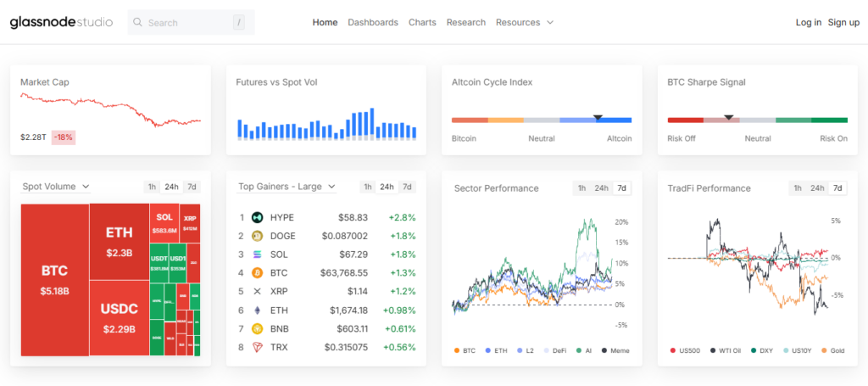The width and height of the screenshot is (868, 386).
Task: Click the Altcoin Cycle Index marker triangle
Action: click(598, 117)
